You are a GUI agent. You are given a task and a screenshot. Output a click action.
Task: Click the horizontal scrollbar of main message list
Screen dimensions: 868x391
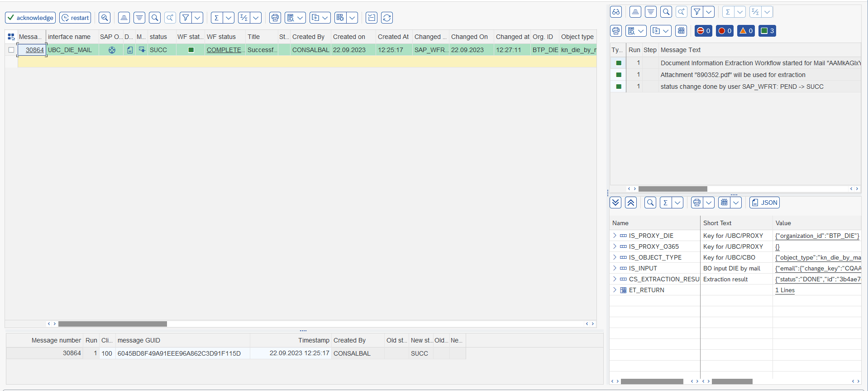pyautogui.click(x=113, y=324)
